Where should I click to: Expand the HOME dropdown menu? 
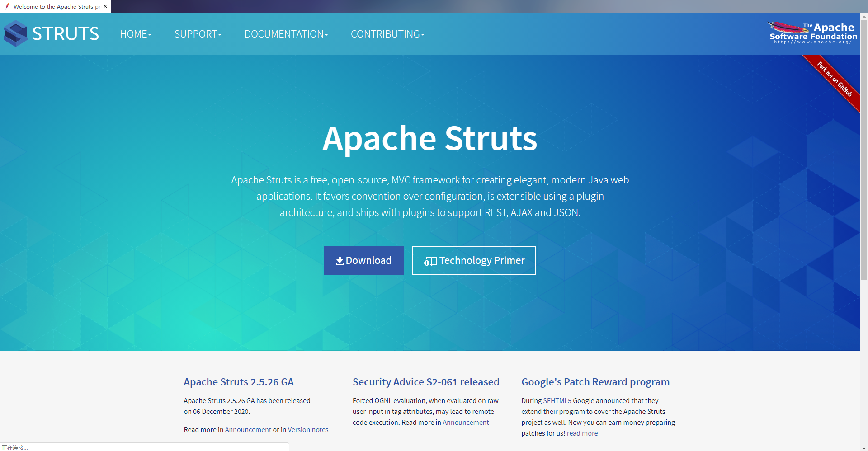click(136, 34)
